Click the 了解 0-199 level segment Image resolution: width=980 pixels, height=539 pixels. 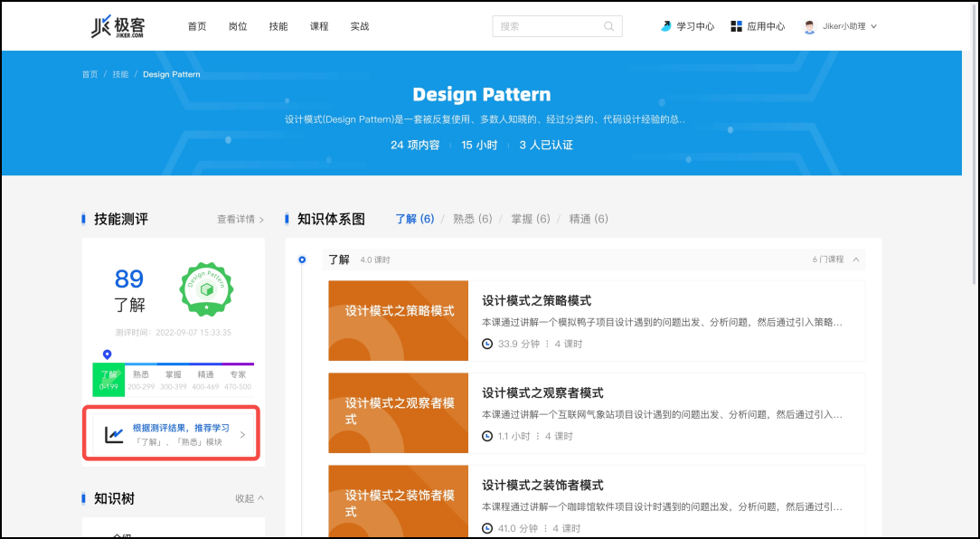pyautogui.click(x=108, y=380)
